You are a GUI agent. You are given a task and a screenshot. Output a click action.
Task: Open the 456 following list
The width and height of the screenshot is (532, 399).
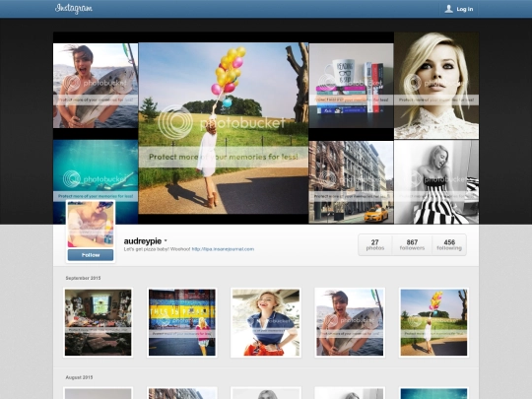click(x=449, y=244)
